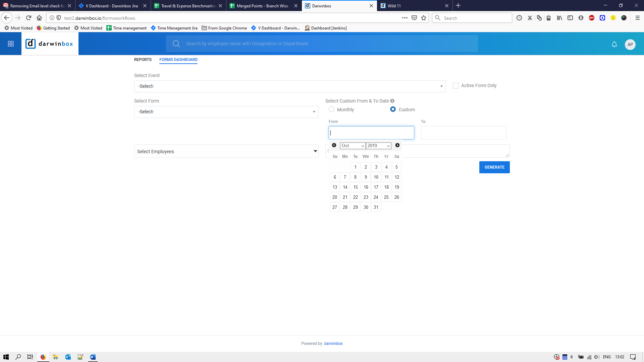
Task: Expand the Select Event dropdown
Action: coord(290,86)
